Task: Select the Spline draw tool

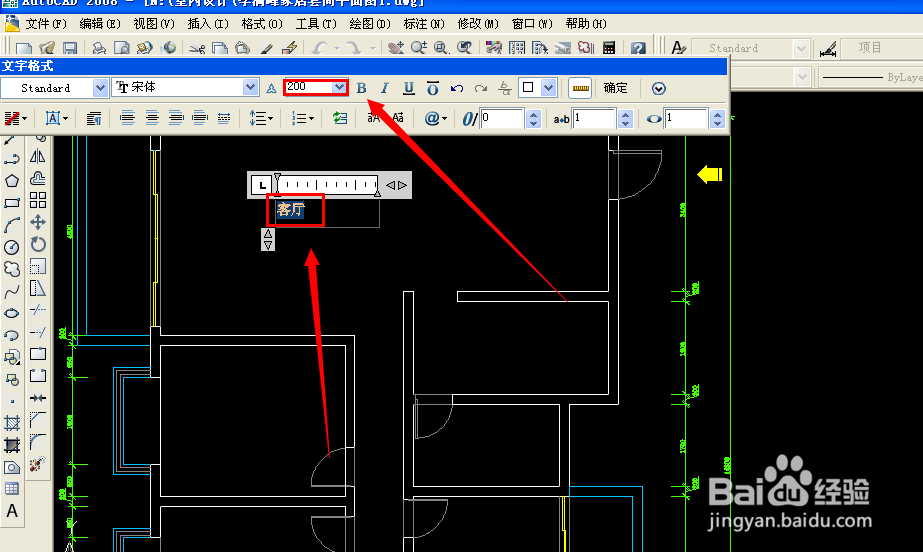Action: [12, 291]
